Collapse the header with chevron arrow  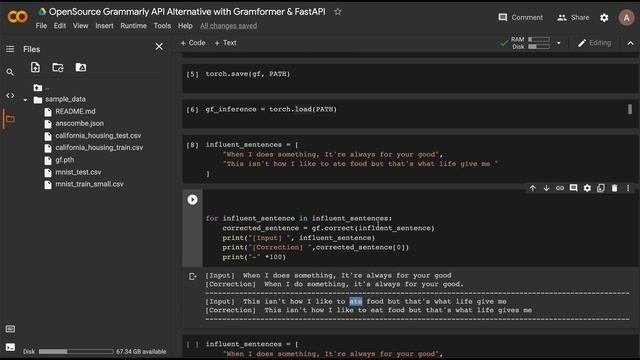(x=630, y=43)
